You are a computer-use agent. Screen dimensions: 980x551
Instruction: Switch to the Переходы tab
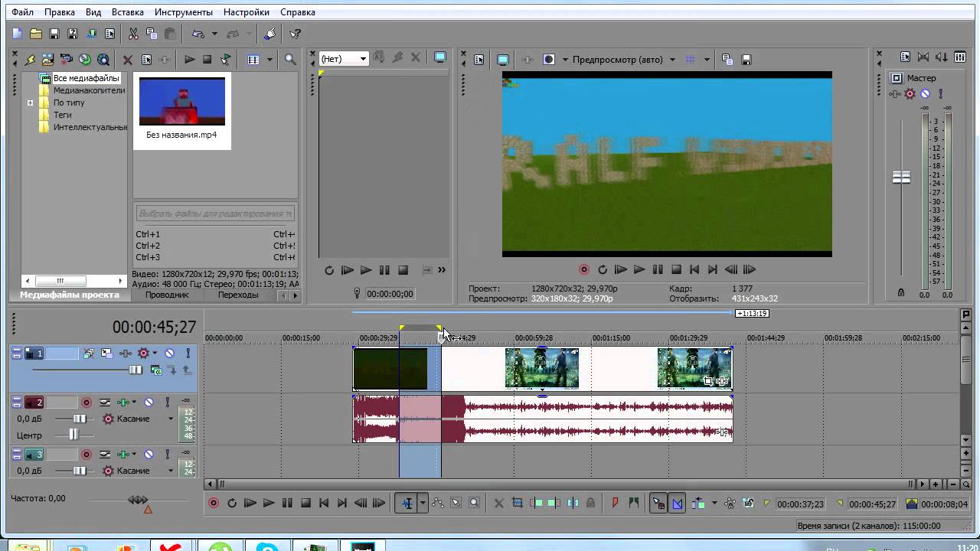click(238, 295)
